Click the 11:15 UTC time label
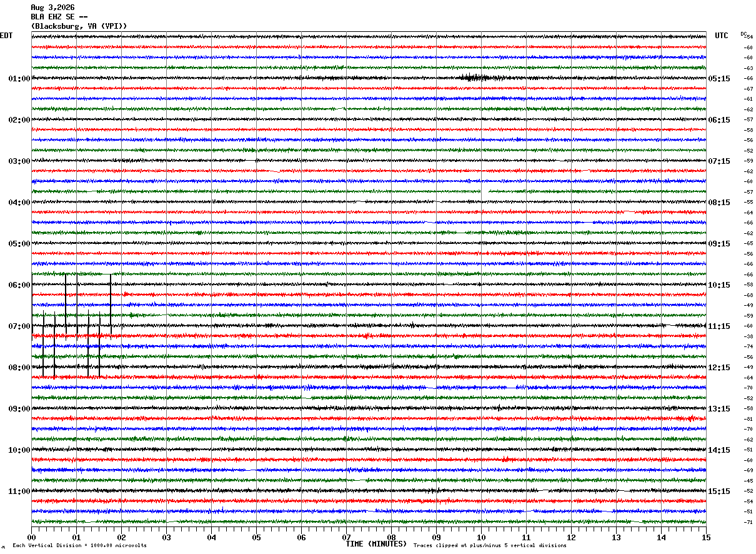The image size is (756, 554). coord(719,326)
